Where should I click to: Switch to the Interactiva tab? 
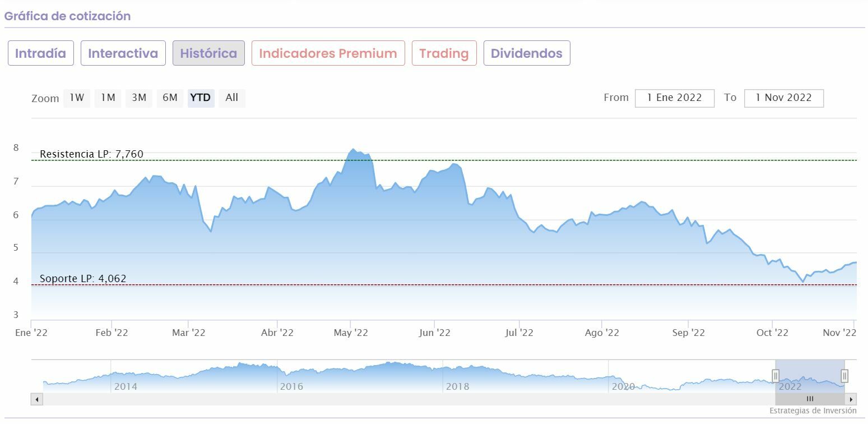point(123,53)
